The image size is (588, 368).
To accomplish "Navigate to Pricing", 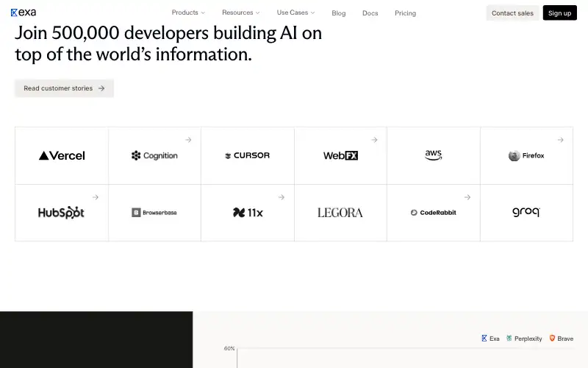I will (406, 13).
